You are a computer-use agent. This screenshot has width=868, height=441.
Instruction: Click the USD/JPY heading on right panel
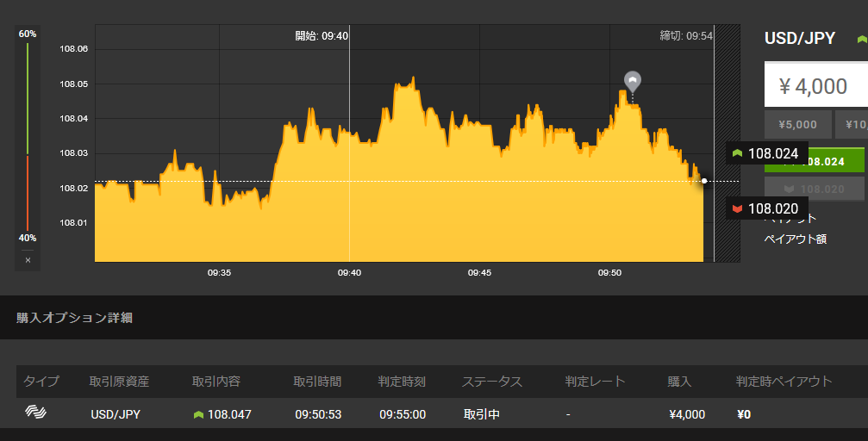pos(800,38)
